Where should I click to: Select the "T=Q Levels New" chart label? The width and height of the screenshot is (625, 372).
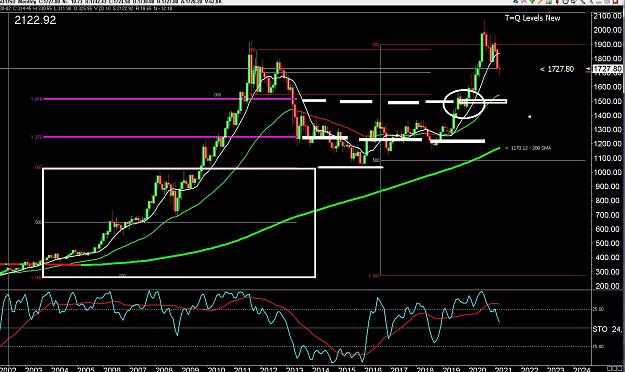coord(533,18)
